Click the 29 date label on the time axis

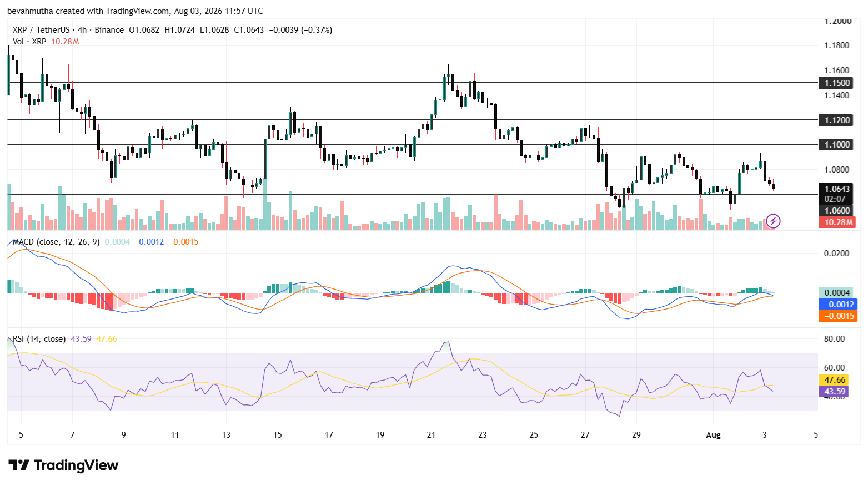pos(636,435)
